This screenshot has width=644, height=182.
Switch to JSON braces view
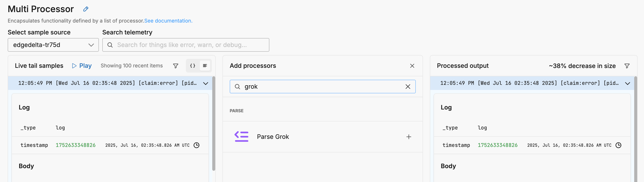[192, 66]
